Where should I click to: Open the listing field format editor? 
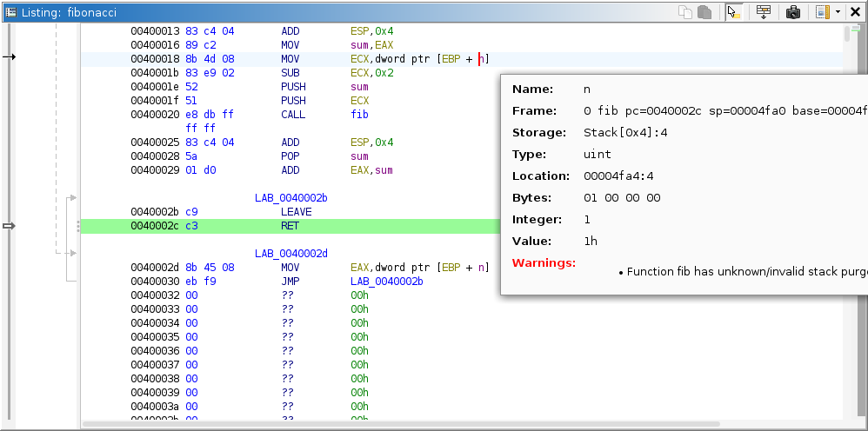click(x=763, y=12)
